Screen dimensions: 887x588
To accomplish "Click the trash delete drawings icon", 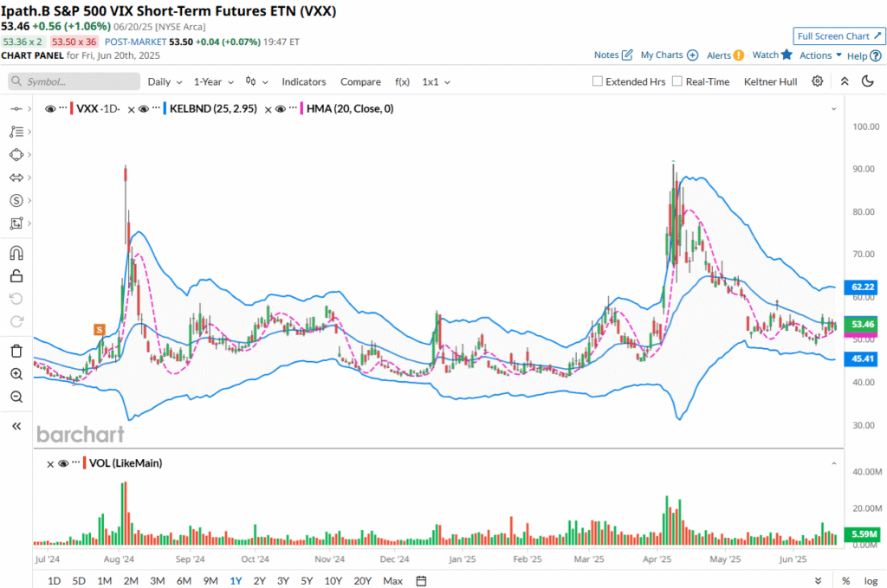I will pyautogui.click(x=16, y=351).
